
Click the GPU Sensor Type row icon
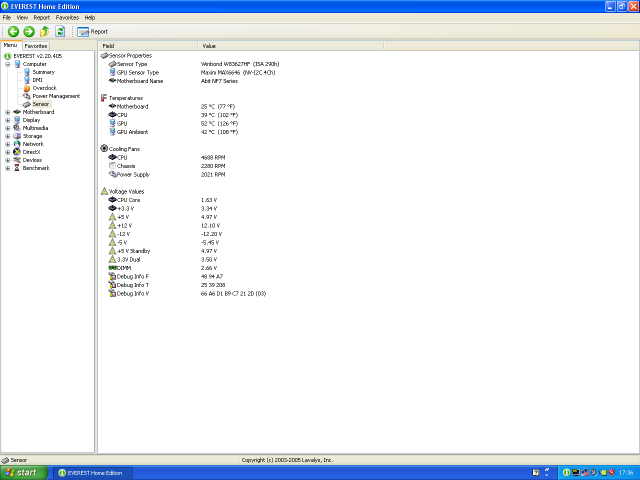pos(112,72)
